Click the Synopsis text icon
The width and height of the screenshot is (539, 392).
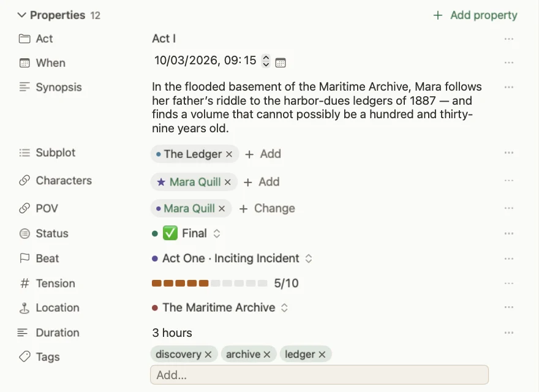click(x=24, y=87)
